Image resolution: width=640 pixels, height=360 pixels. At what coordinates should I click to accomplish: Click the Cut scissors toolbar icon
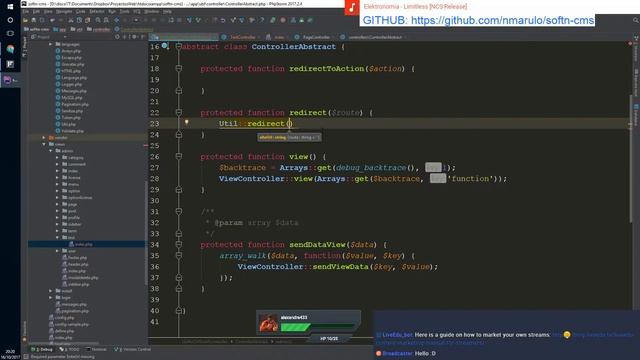click(71, 20)
